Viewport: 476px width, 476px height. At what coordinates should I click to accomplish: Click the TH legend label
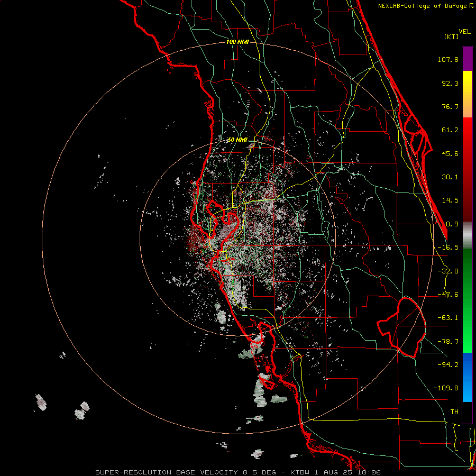tap(454, 411)
